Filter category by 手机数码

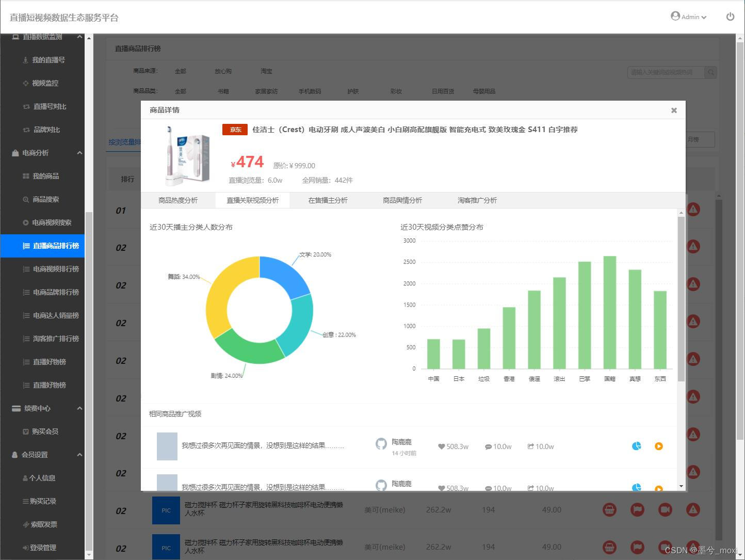tap(310, 91)
